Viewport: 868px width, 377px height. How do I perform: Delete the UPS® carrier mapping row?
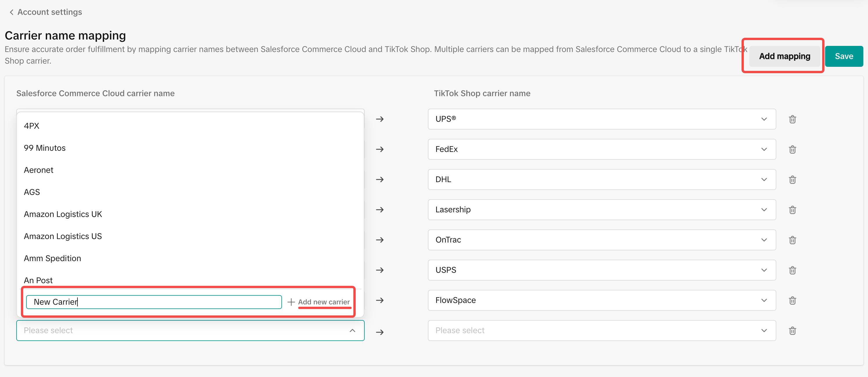point(792,119)
